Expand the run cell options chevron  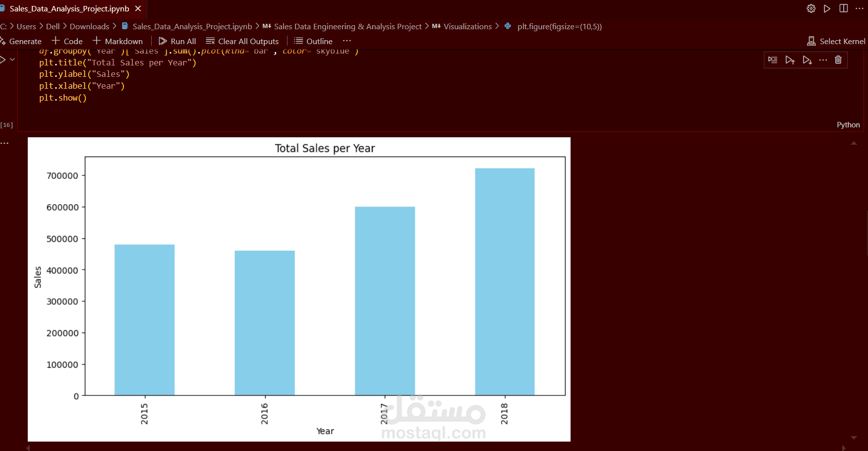click(x=12, y=59)
